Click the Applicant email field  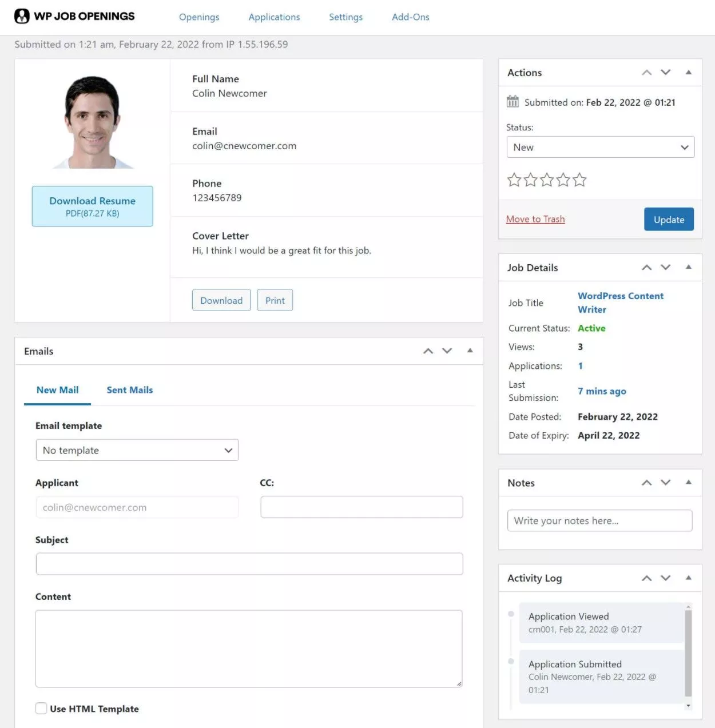(137, 507)
